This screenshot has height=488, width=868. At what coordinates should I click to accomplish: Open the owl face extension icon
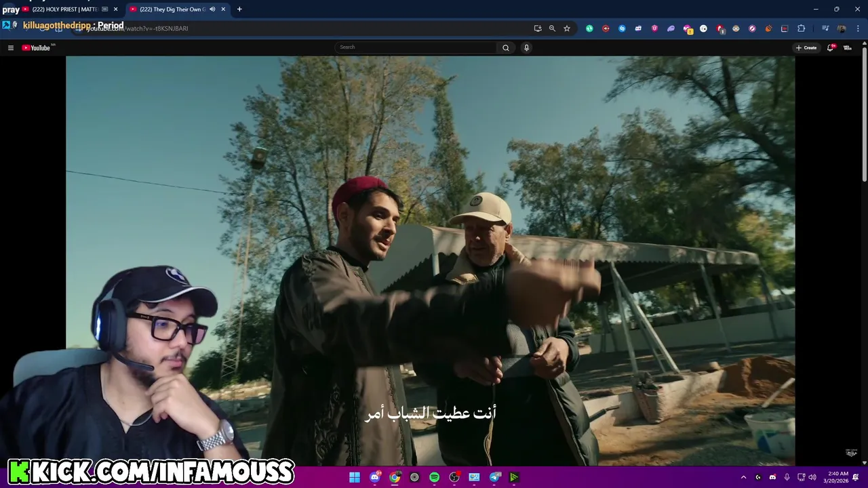[736, 28]
